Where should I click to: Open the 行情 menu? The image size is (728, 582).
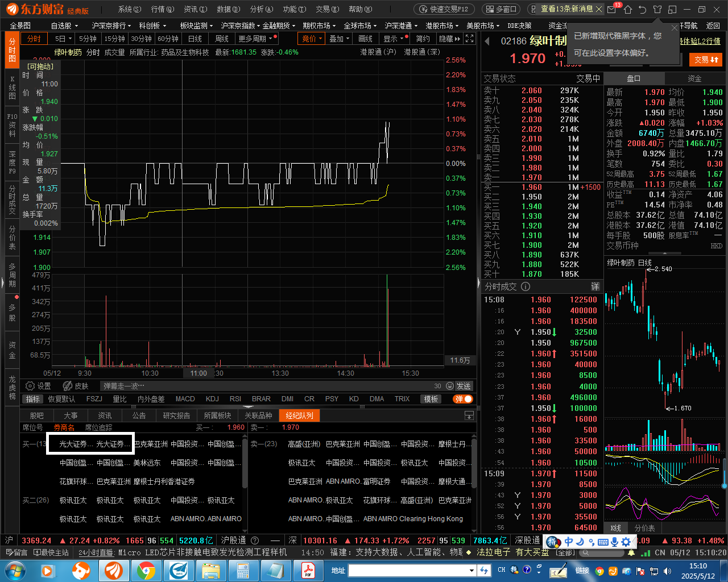(162, 9)
